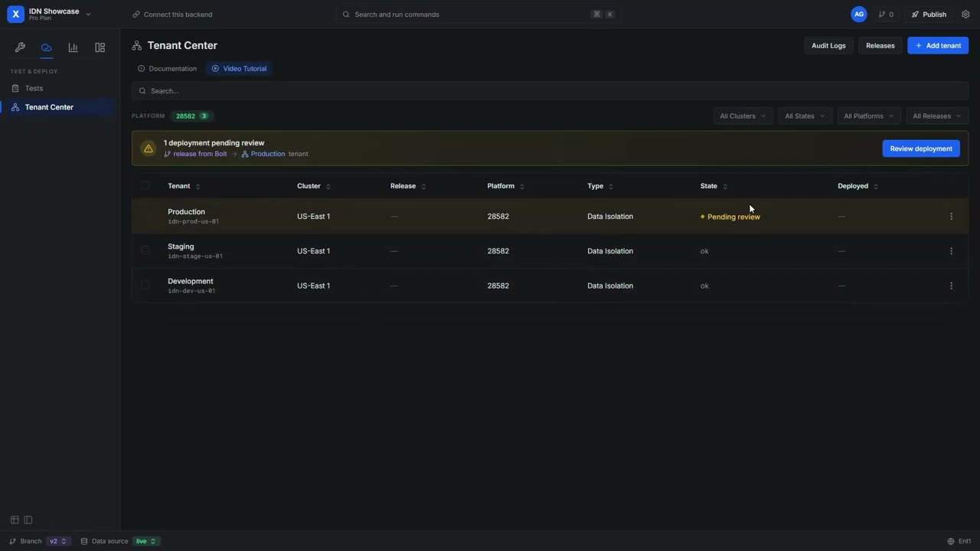Click the Add tenant button

[x=938, y=46]
